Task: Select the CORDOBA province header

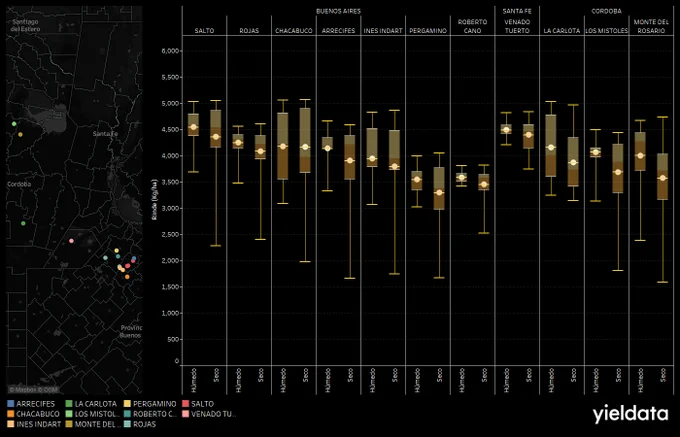Action: tap(606, 11)
